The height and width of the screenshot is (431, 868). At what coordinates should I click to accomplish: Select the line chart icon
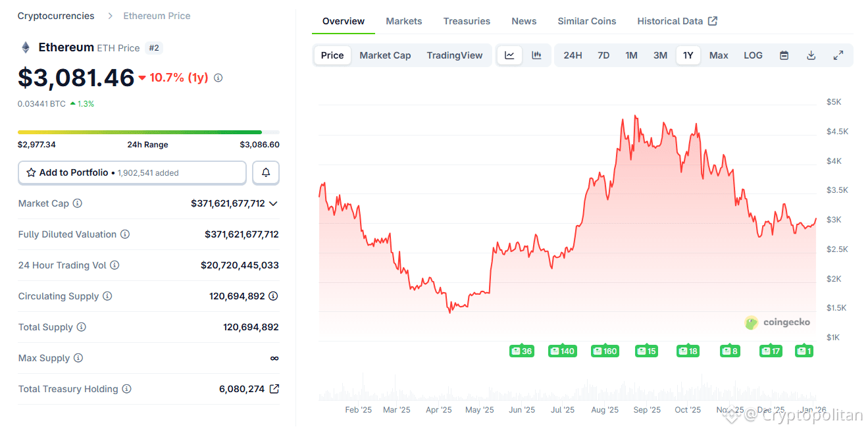pyautogui.click(x=509, y=55)
